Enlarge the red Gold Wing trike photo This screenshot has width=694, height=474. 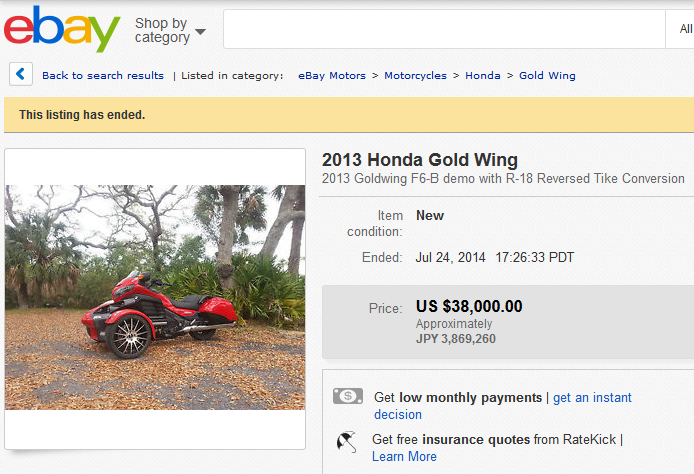pos(155,297)
